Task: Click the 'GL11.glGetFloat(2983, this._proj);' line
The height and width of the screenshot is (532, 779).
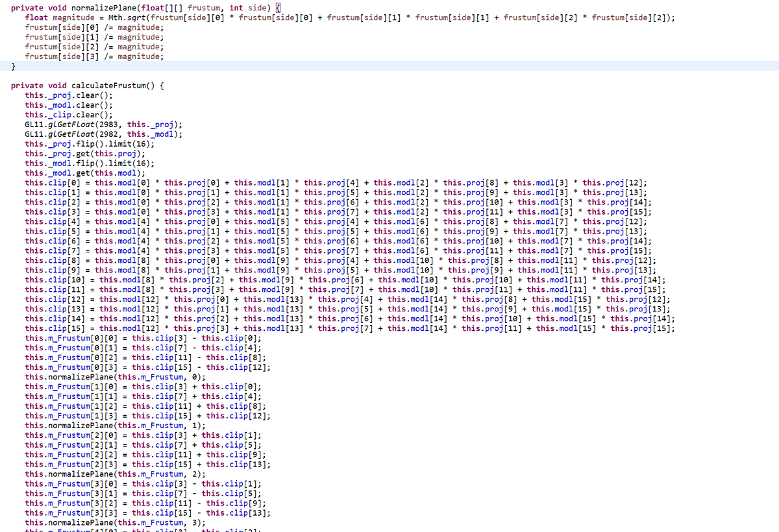Action: click(x=104, y=125)
